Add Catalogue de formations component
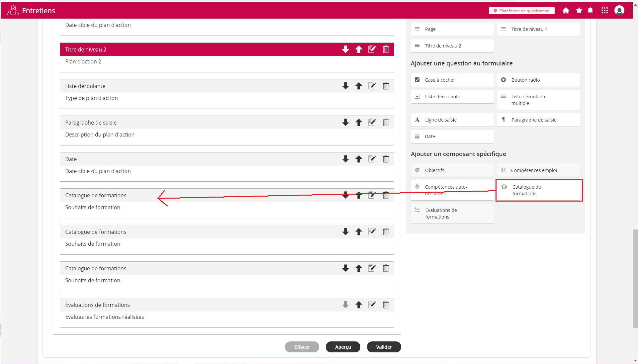This screenshot has width=638, height=364. point(538,190)
